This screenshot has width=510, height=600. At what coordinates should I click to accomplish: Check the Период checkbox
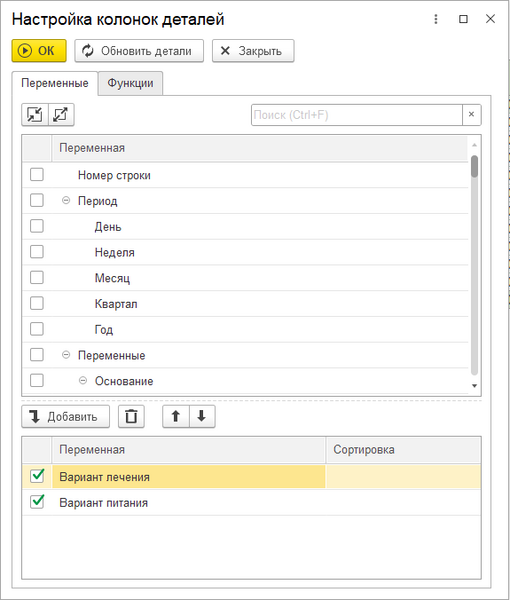[x=37, y=201]
